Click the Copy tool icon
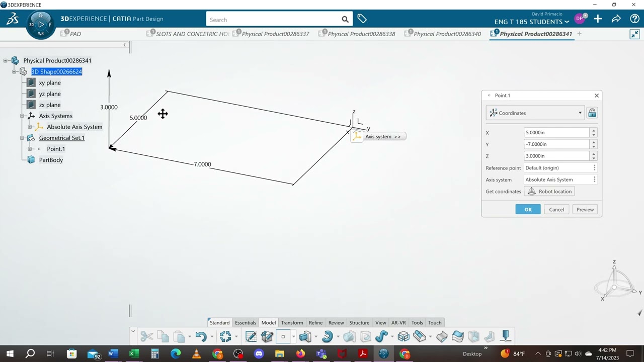The height and width of the screenshot is (362, 644). coord(163,336)
